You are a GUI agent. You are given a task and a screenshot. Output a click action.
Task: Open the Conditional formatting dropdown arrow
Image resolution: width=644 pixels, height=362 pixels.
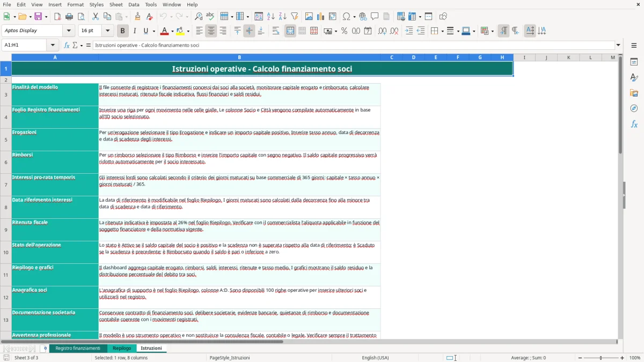pyautogui.click(x=492, y=31)
